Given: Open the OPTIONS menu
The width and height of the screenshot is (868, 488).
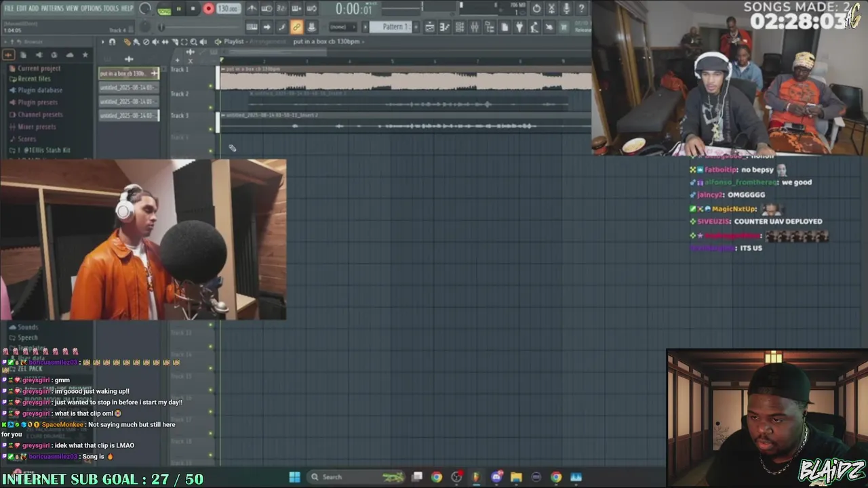Looking at the screenshot, I should [92, 9].
